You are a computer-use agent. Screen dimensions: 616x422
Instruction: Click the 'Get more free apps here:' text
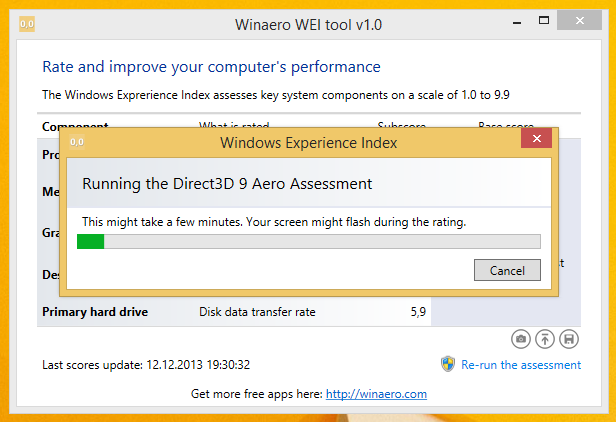[x=257, y=394]
